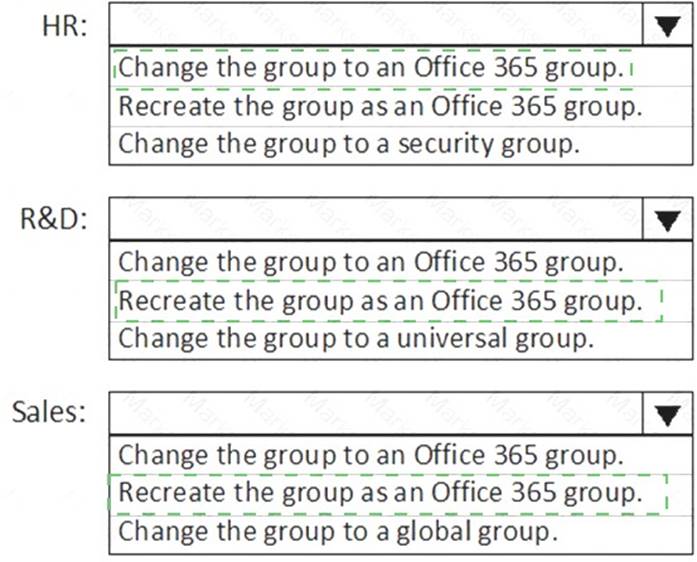Select Sales' 'Change the group to an Office 365 group'
Image resolution: width=697 pixels, height=562 pixels.
click(x=371, y=456)
